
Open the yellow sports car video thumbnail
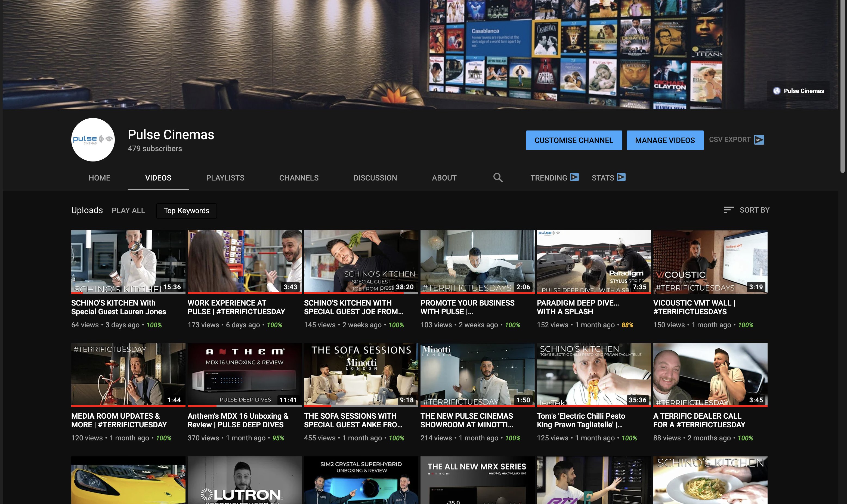click(x=128, y=480)
